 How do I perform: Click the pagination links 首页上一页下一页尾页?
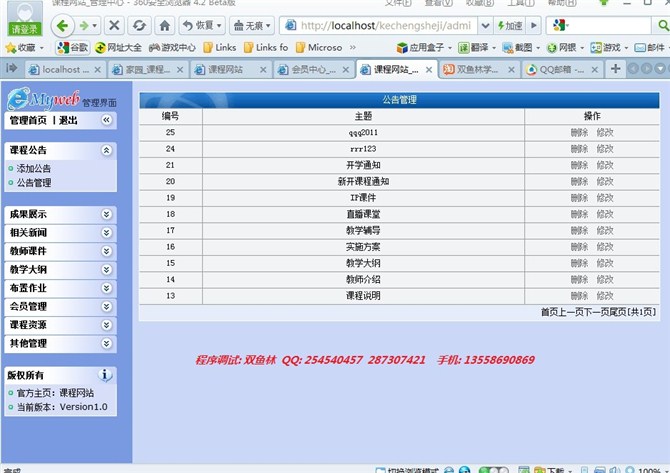[583, 312]
